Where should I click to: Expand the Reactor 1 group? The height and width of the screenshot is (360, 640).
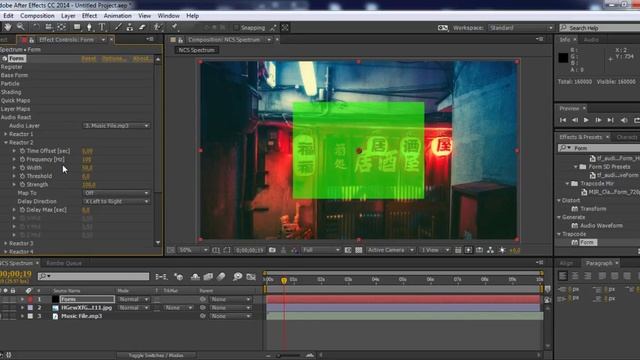point(6,134)
